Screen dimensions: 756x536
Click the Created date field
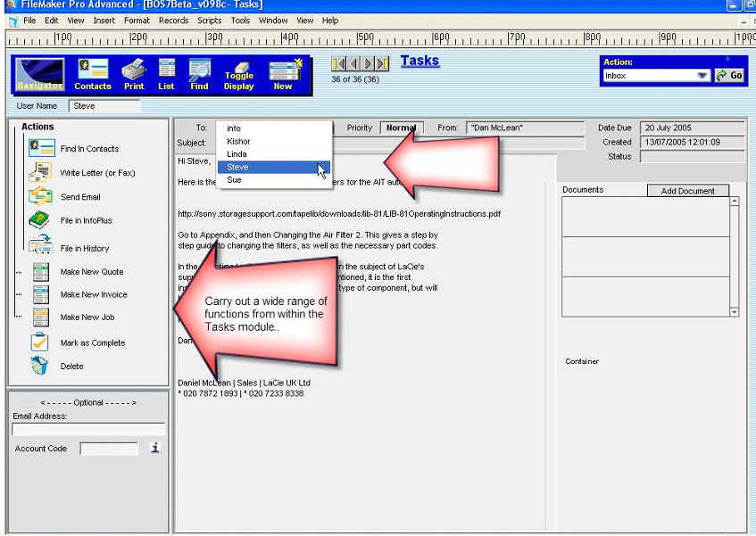click(692, 142)
